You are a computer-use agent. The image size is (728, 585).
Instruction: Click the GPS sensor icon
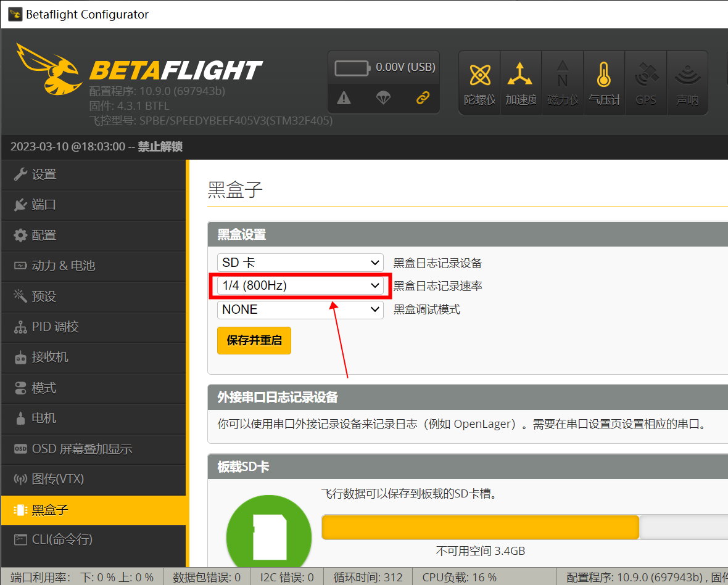(x=646, y=83)
